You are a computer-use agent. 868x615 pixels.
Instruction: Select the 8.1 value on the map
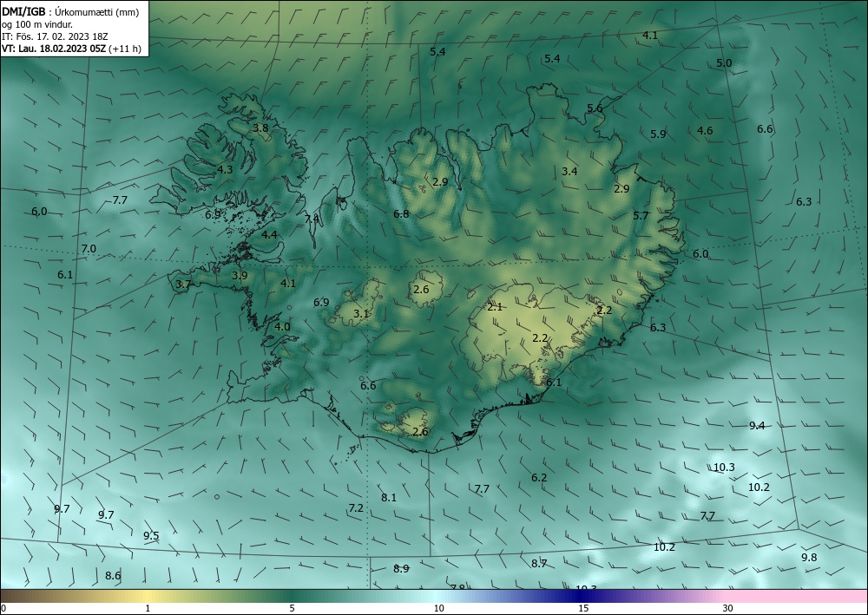pos(389,498)
